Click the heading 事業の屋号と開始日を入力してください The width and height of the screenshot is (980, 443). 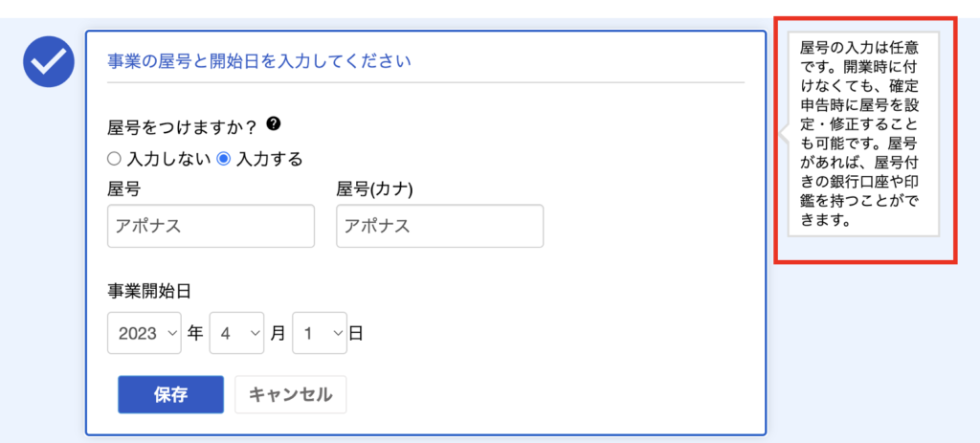[258, 62]
